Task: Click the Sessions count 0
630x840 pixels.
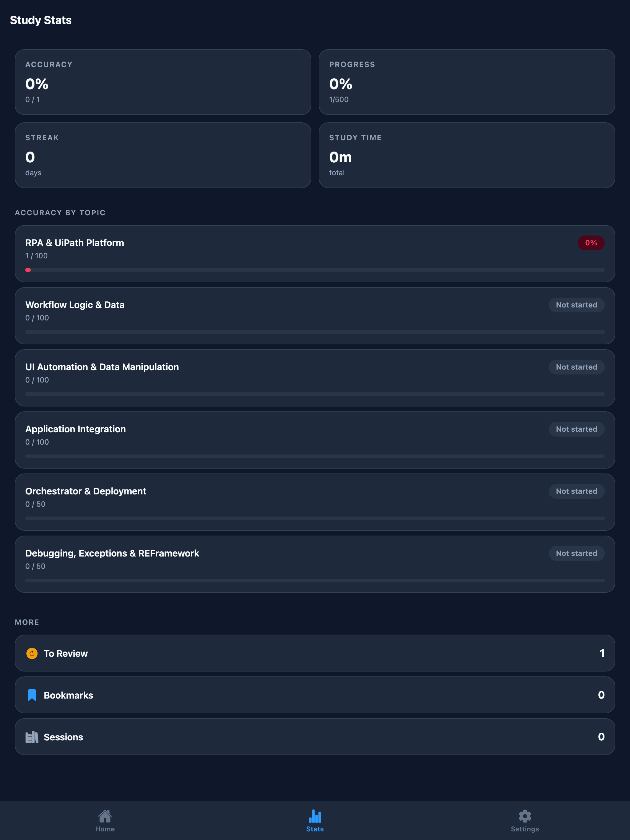Action: (601, 736)
